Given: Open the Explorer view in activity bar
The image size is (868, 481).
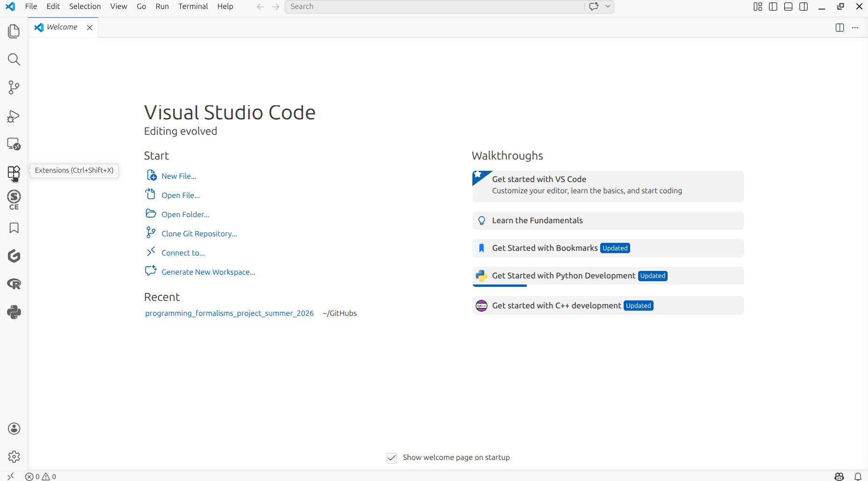Looking at the screenshot, I should pyautogui.click(x=14, y=31).
